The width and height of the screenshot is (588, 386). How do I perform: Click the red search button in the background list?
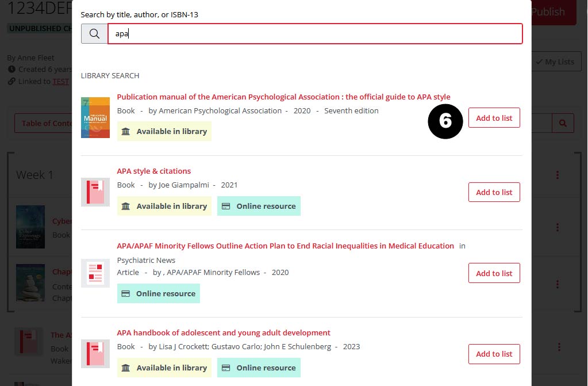pyautogui.click(x=563, y=123)
